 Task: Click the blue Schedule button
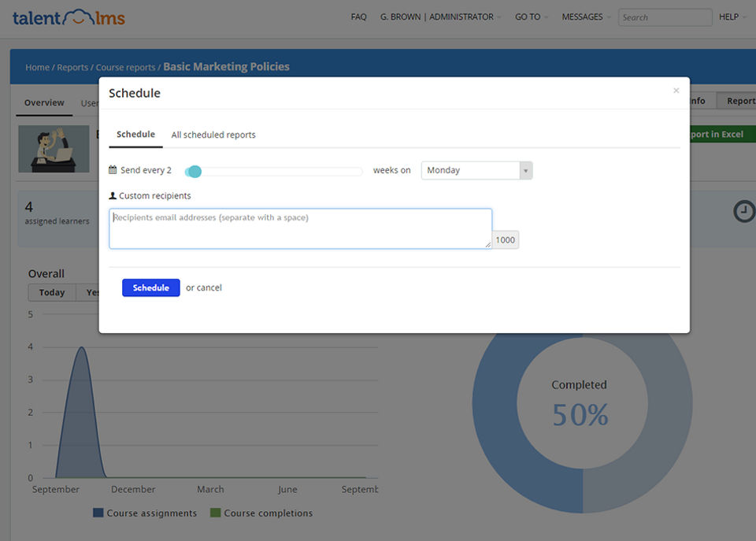coord(151,287)
